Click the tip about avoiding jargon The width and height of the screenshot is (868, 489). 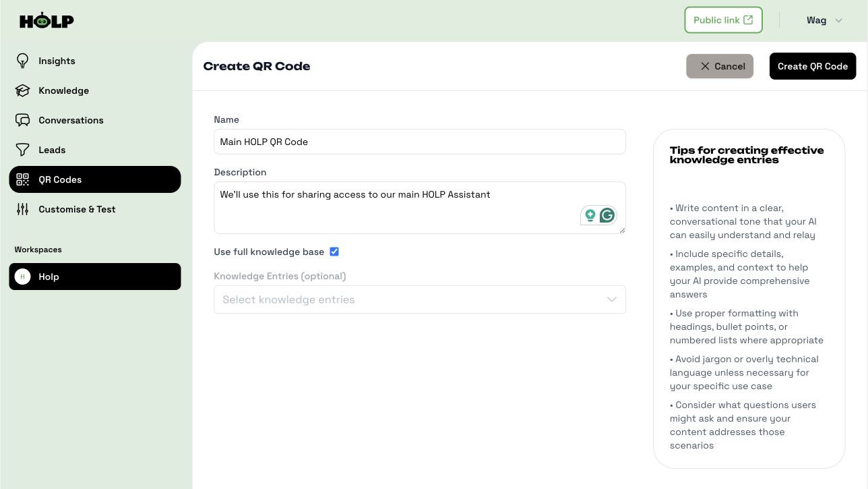pyautogui.click(x=744, y=372)
